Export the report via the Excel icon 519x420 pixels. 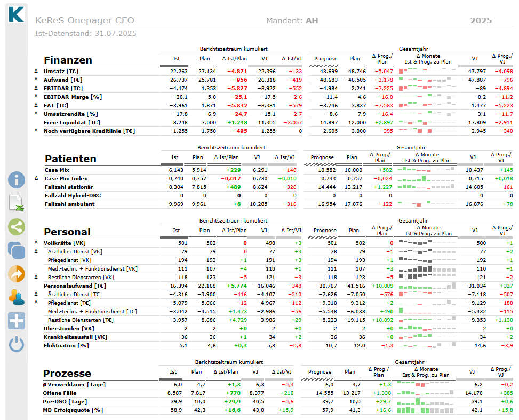(16, 203)
